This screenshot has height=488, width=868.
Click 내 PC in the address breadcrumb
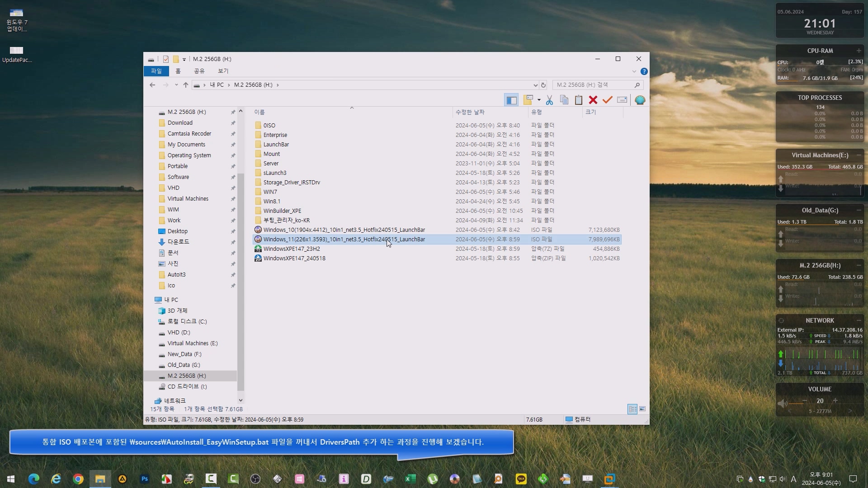click(217, 85)
